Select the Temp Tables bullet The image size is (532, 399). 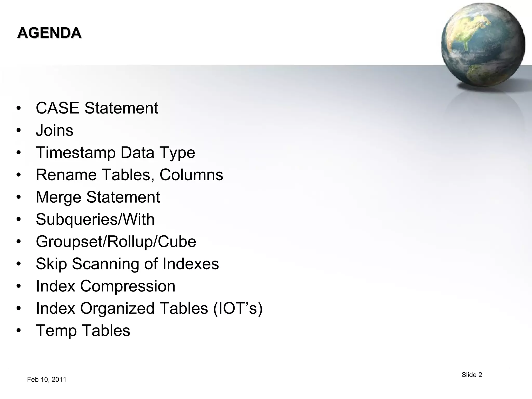point(83,331)
